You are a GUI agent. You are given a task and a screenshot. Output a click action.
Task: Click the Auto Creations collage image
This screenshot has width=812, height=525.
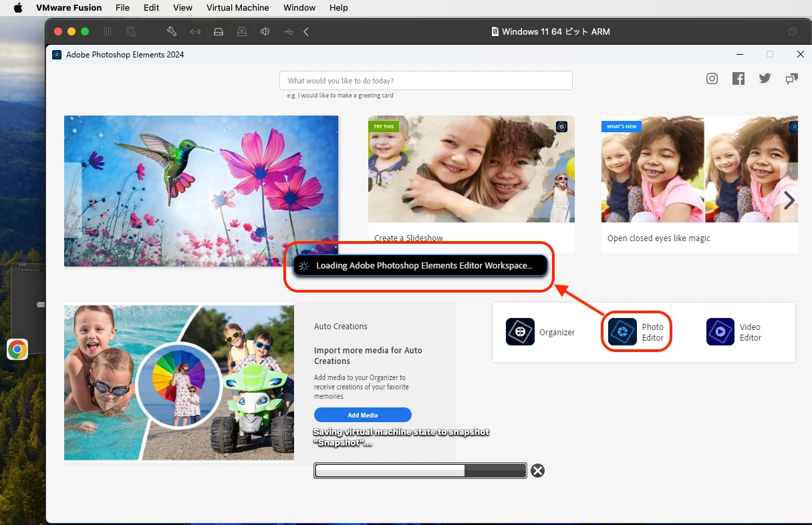179,383
